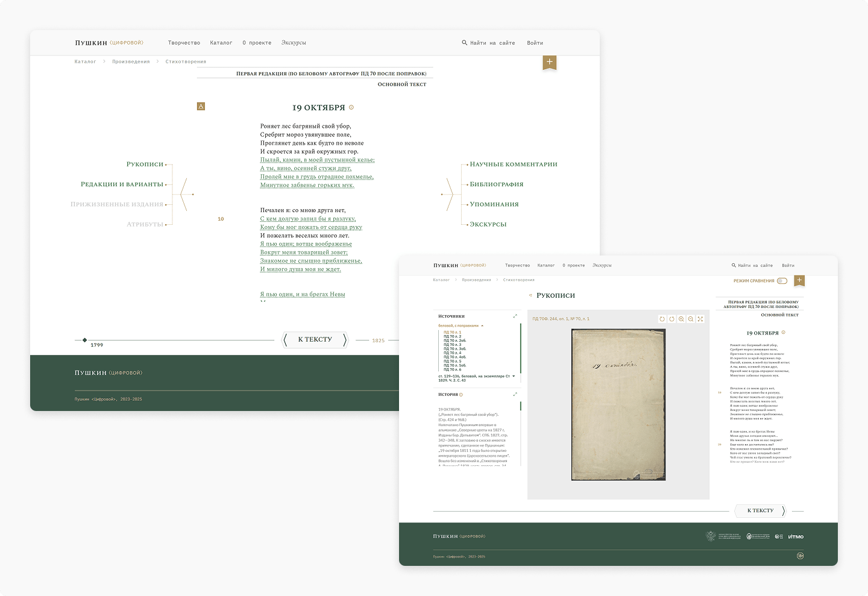
Task: Click the 1799 marker on the timeline
Action: coord(85,340)
